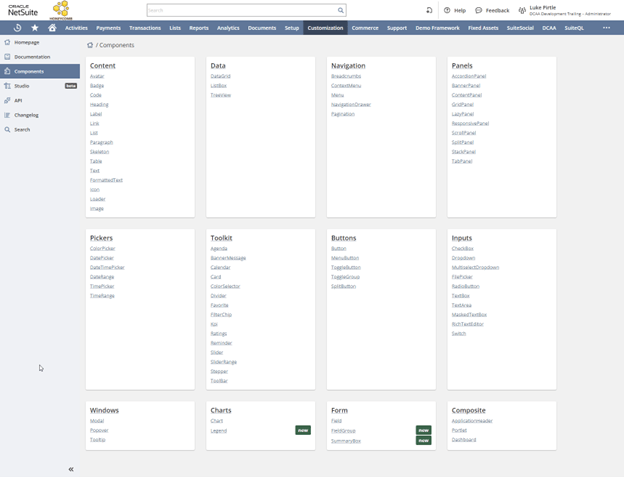The image size is (624, 477).
Task: Open Documentation in the sidebar
Action: (40, 57)
